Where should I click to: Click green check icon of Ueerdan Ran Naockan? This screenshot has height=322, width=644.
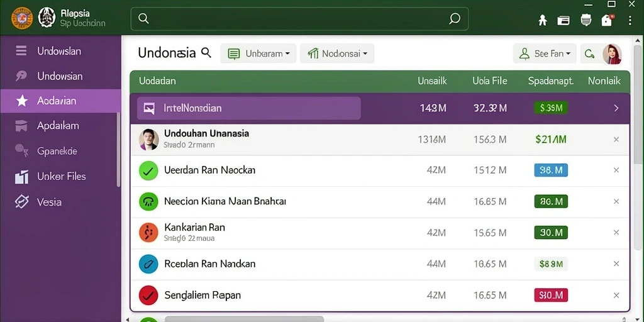point(148,170)
